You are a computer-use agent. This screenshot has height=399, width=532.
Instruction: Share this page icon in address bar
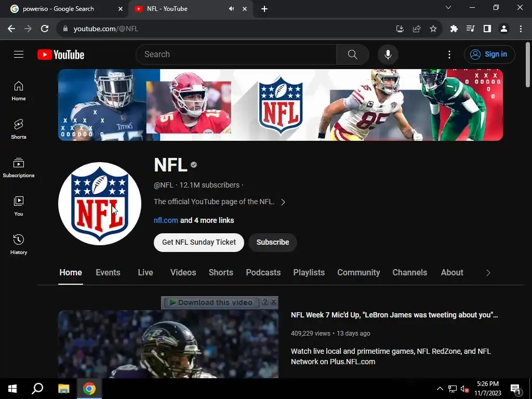(417, 29)
